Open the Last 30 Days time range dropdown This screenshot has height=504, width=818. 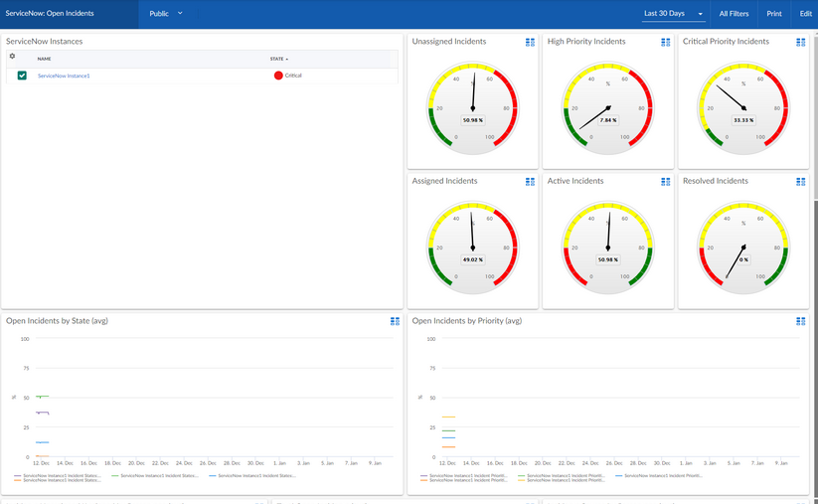coord(674,14)
